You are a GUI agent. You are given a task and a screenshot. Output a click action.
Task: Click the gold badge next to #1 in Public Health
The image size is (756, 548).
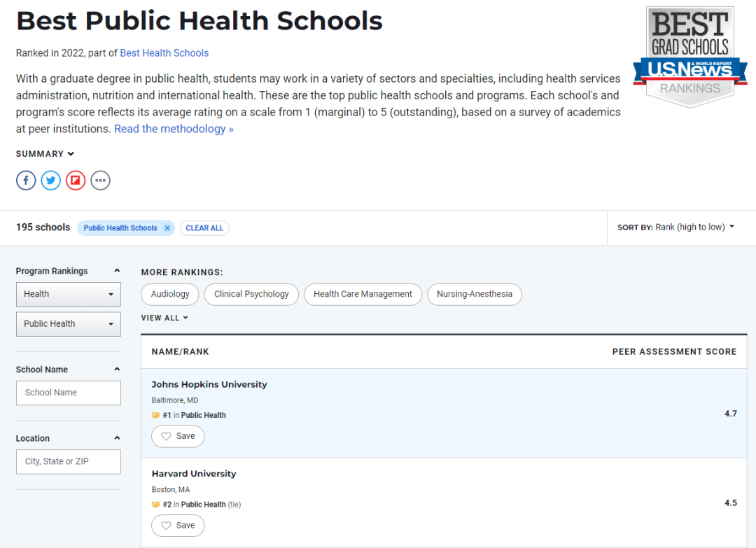(x=155, y=415)
